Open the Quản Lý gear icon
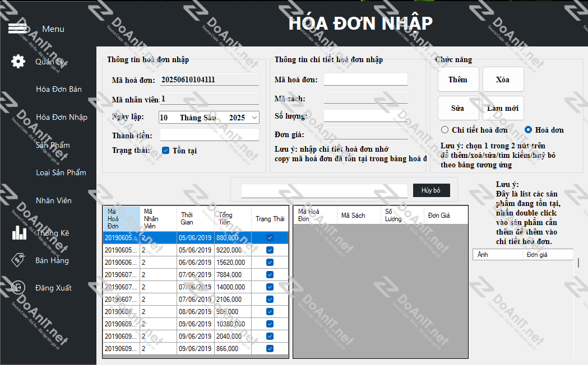Image resolution: width=588 pixels, height=365 pixels. [x=18, y=62]
